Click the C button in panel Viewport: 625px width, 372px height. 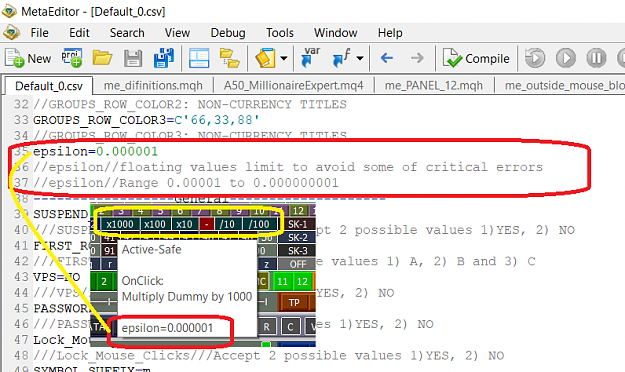(290, 327)
